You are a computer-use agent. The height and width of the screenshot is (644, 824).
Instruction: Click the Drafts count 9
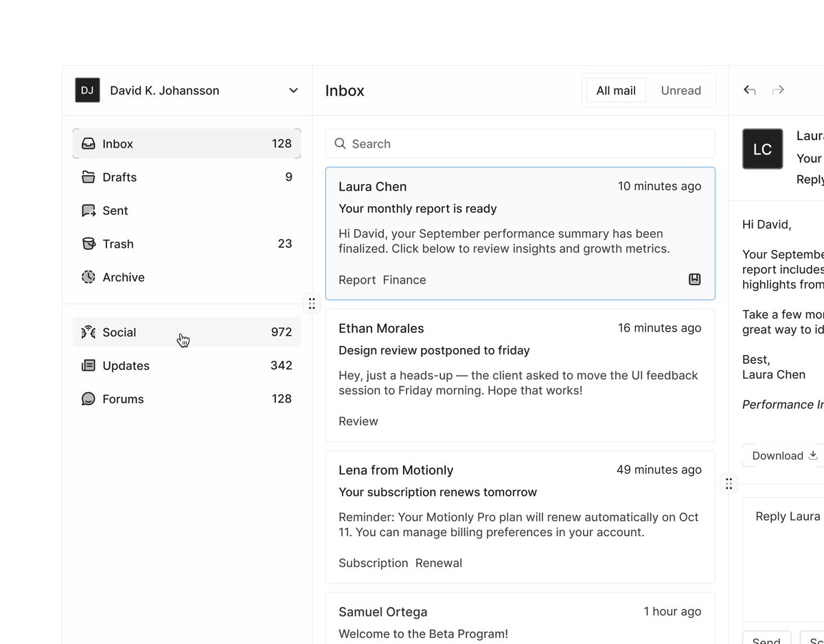(x=289, y=177)
